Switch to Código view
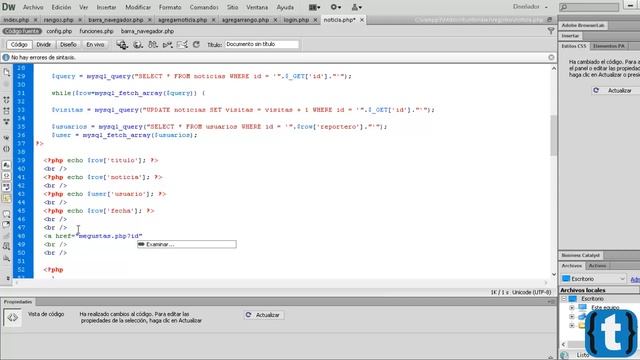Image resolution: width=640 pixels, height=360 pixels. click(x=19, y=44)
